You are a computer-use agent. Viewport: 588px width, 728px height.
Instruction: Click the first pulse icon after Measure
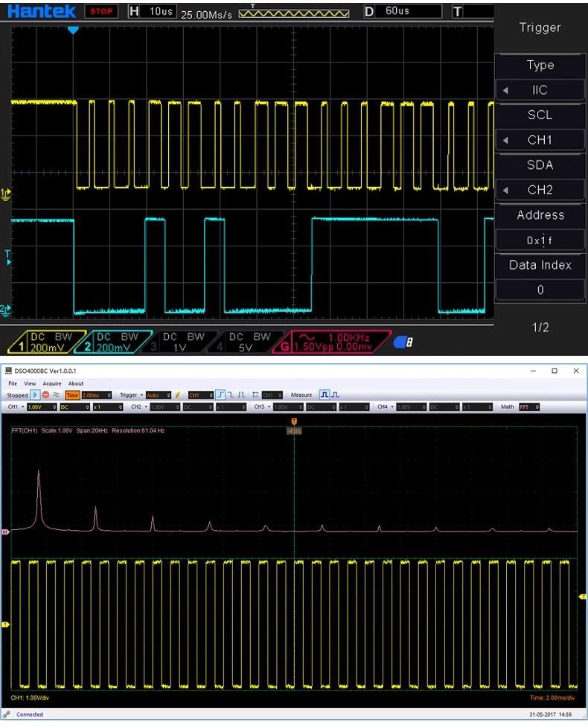point(325,395)
